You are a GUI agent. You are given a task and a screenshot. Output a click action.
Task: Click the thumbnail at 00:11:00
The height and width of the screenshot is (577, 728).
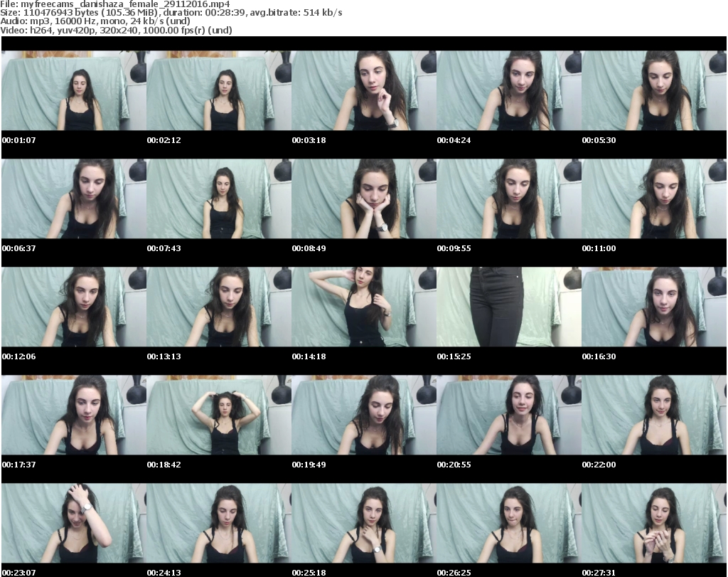[653, 198]
